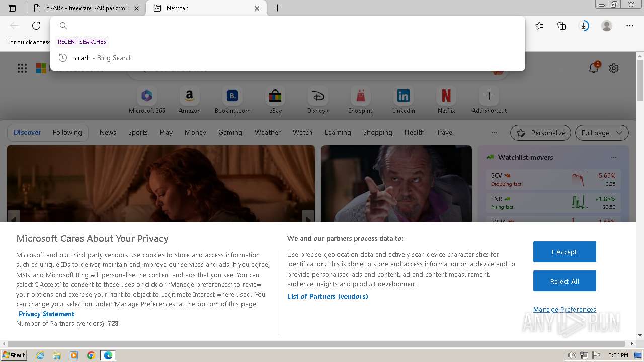Open the Disney+ shortcut icon
644x362 pixels.
pyautogui.click(x=318, y=96)
